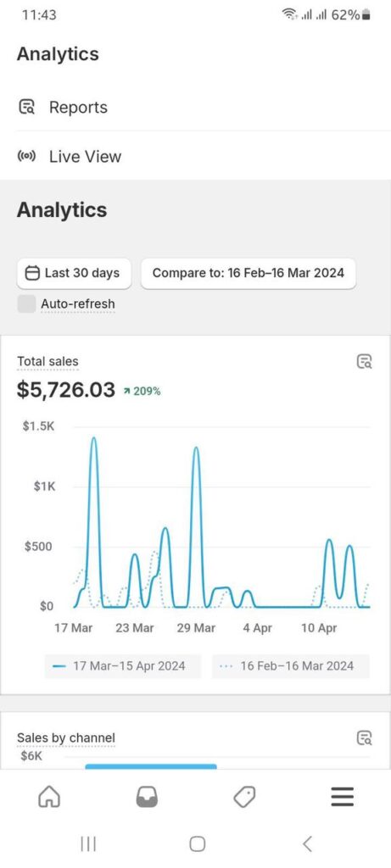Tap the Sales by channel heading link
The width and height of the screenshot is (391, 868).
[x=66, y=737]
